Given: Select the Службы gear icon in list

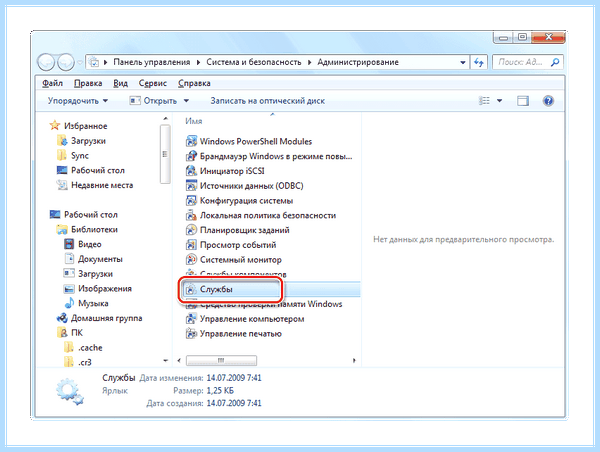Looking at the screenshot, I should click(x=191, y=289).
